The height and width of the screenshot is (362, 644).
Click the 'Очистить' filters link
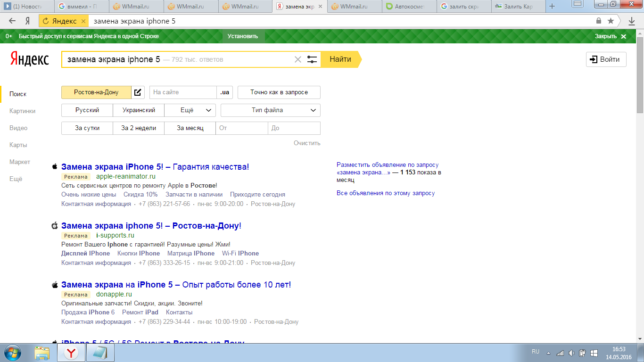click(x=307, y=143)
